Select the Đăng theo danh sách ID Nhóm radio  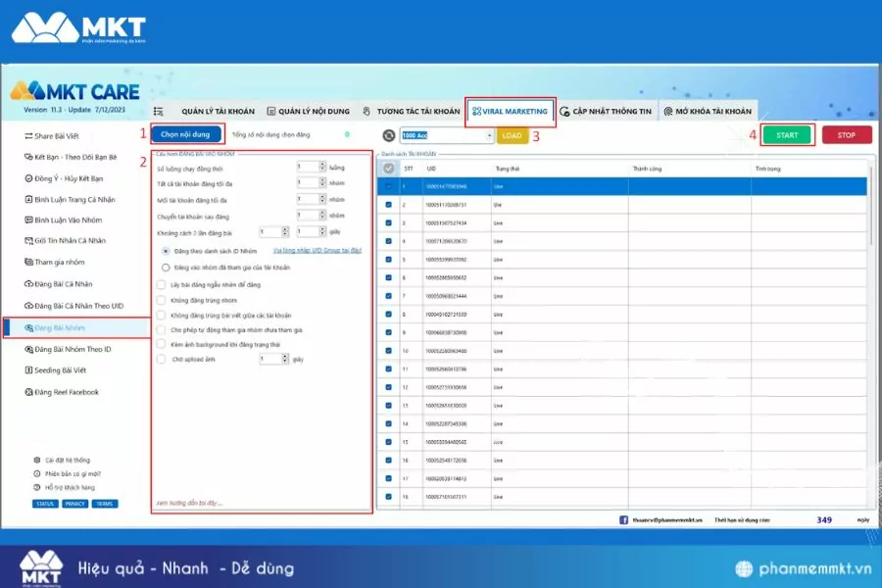(166, 251)
